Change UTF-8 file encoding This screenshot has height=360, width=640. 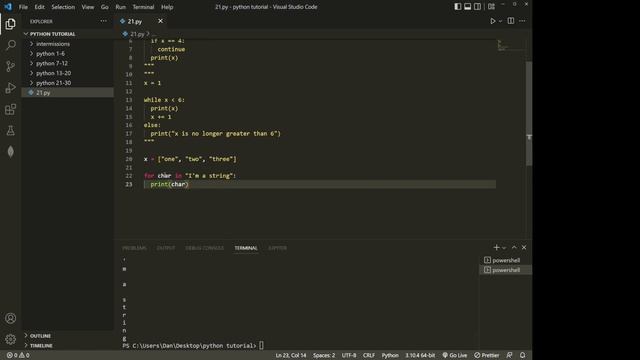point(349,355)
